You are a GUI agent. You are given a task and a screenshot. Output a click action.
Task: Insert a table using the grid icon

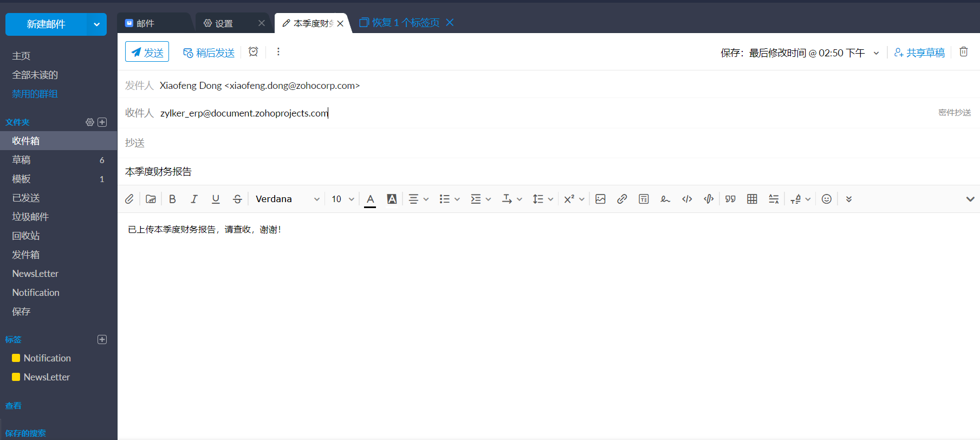(752, 199)
